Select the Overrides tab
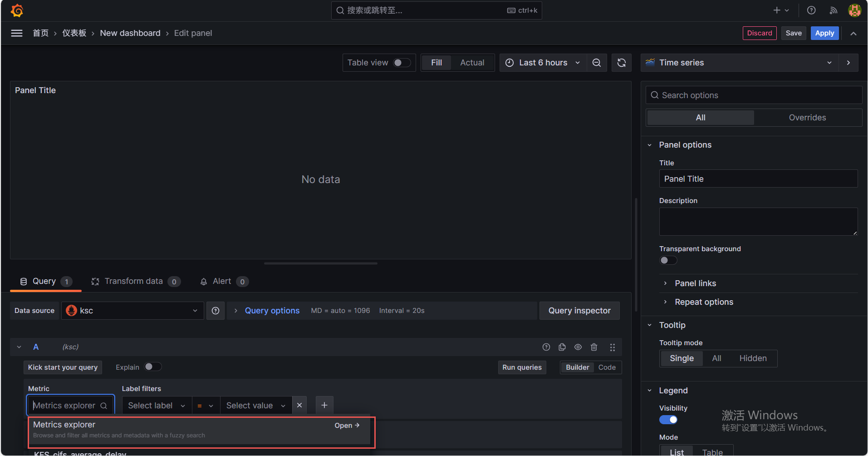The image size is (868, 456). (x=807, y=118)
